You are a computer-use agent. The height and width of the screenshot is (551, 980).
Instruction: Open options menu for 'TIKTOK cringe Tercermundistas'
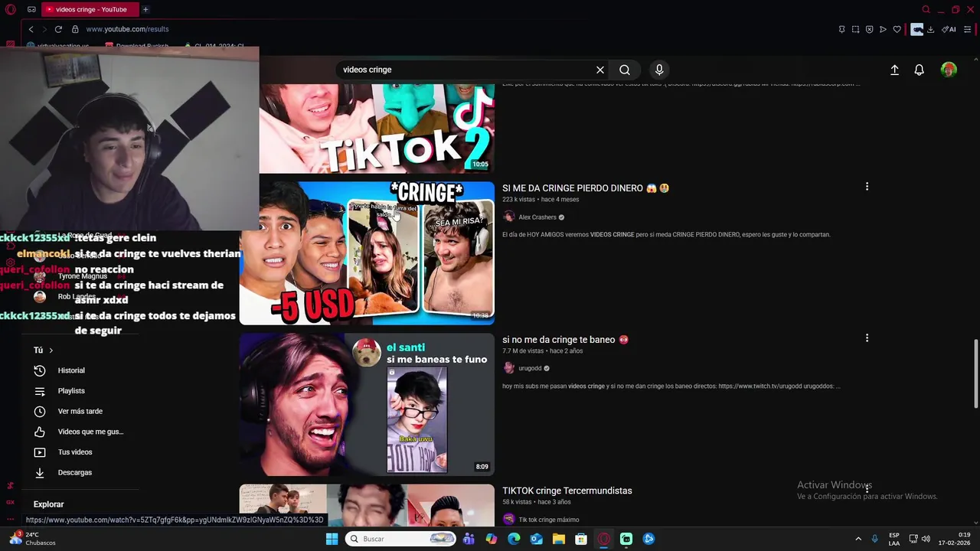867,489
